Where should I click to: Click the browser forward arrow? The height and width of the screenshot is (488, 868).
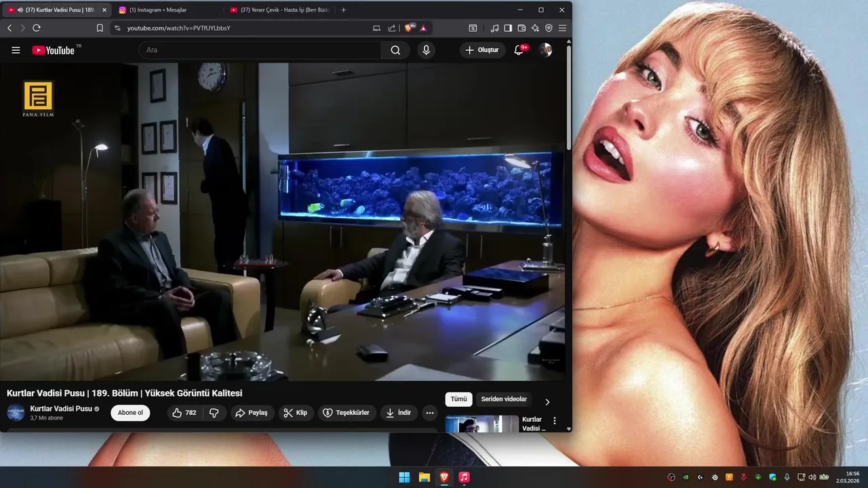coord(22,28)
